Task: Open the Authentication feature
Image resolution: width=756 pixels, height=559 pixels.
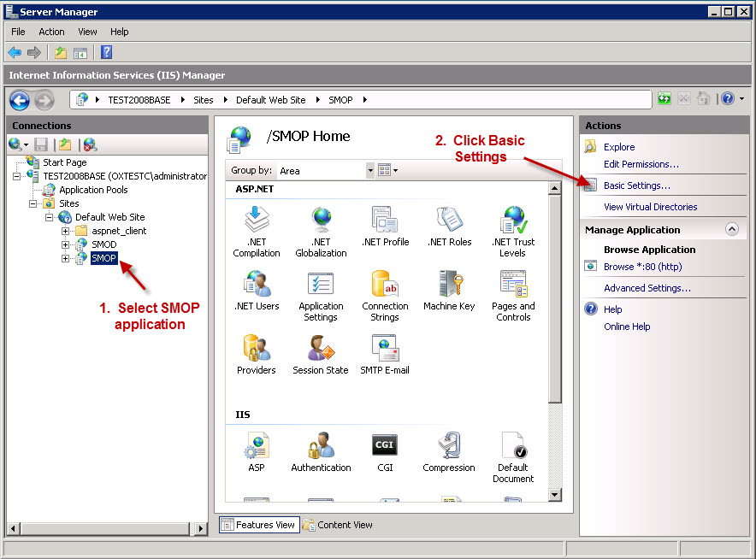Action: coord(321,451)
